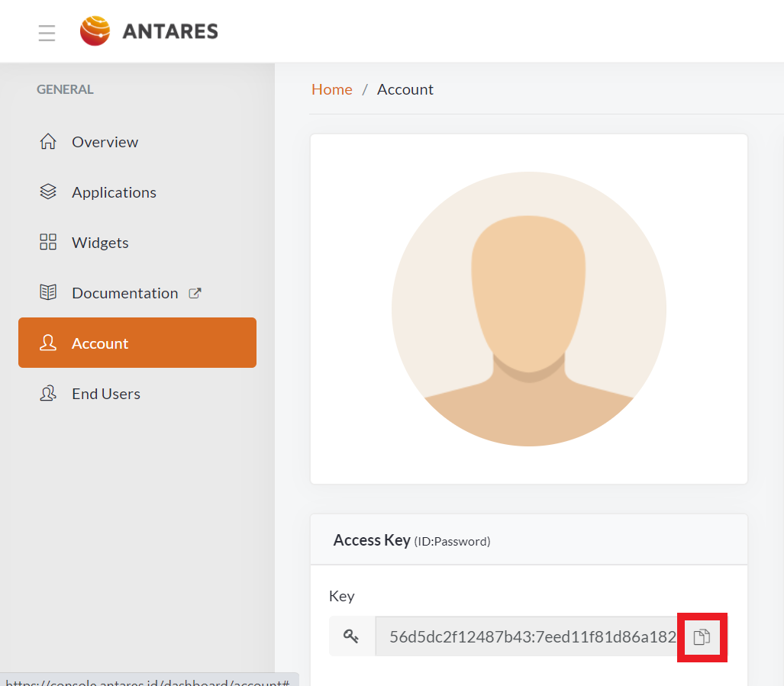
Task: Click the hamburger menu icon
Action: pyautogui.click(x=47, y=33)
